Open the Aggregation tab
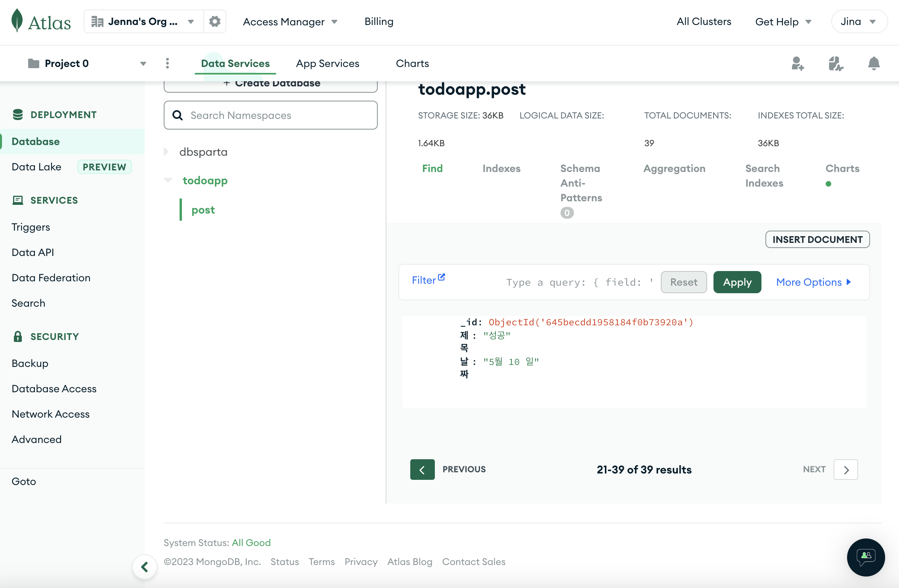The height and width of the screenshot is (588, 899). [x=674, y=168]
